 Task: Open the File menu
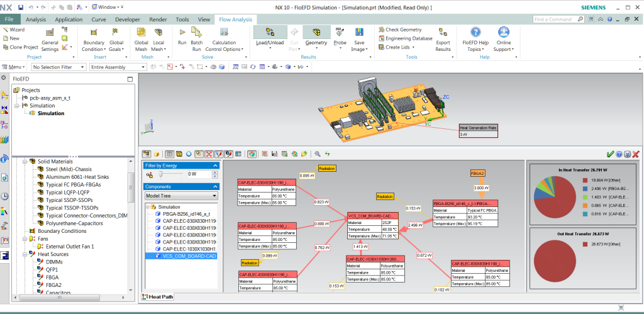[x=9, y=20]
